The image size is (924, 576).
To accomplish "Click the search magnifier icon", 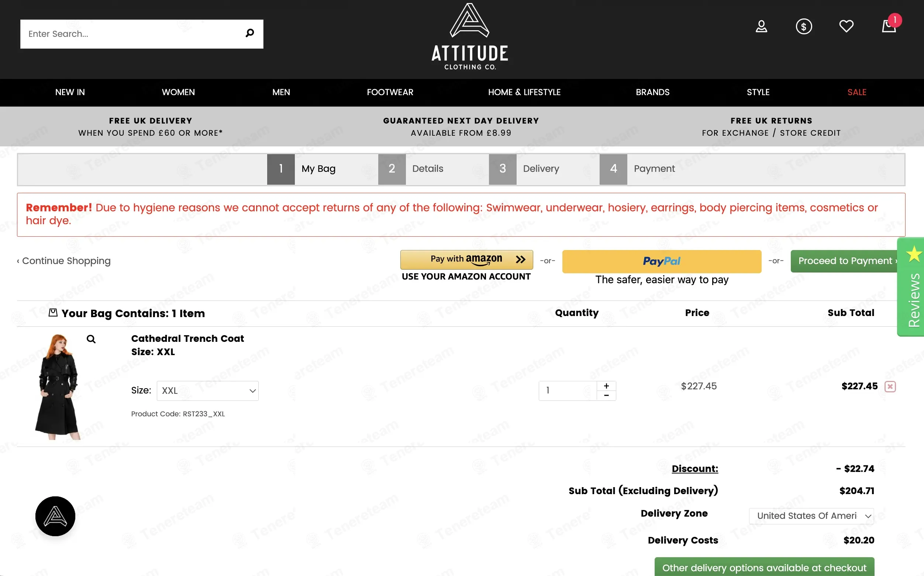I will 250,33.
